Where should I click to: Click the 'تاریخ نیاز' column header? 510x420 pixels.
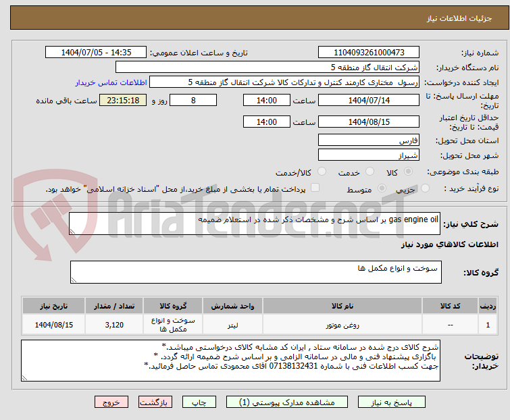[53, 306]
